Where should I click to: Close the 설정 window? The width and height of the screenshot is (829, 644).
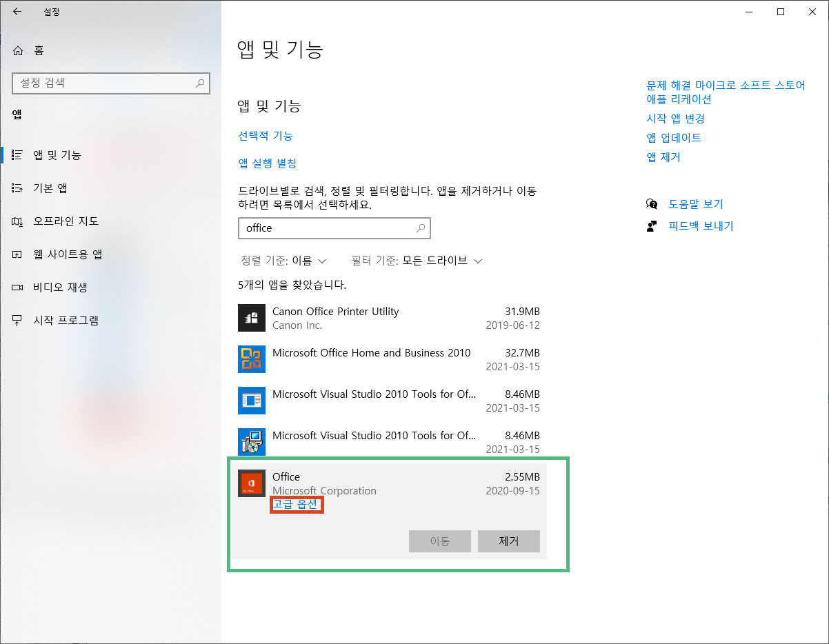click(x=812, y=12)
